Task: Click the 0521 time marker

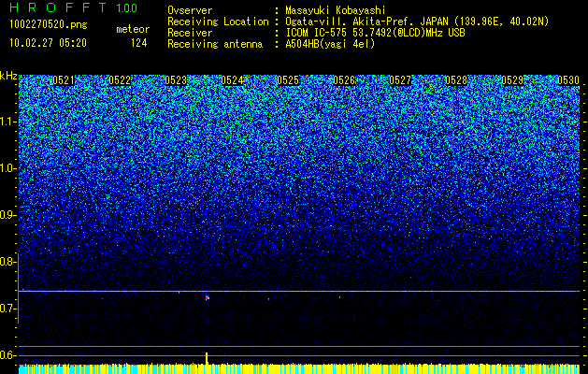Action: 64,80
